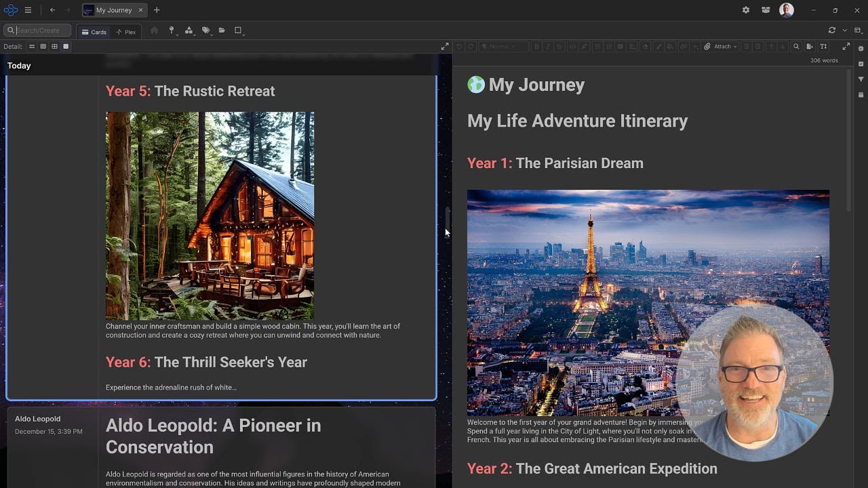Screen dimensions: 868x488
Task: Open the Aldo Leopold card
Action: [221, 447]
